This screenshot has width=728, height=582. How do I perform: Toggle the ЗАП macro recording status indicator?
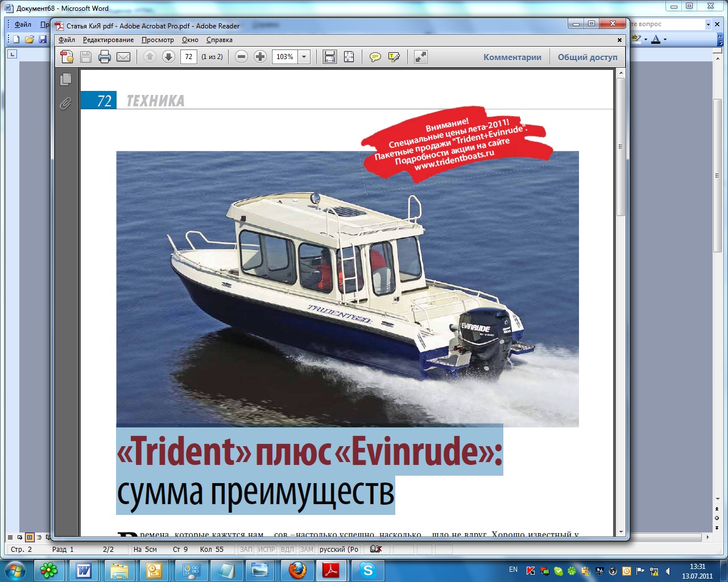tap(246, 550)
